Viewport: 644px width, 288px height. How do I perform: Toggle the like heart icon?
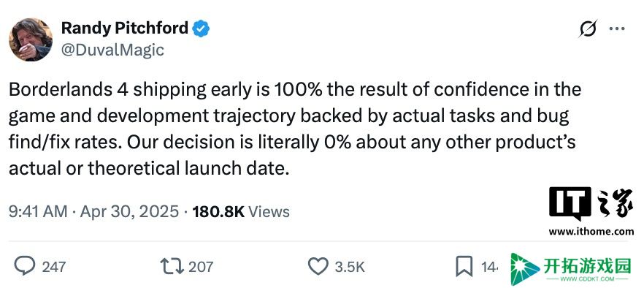318,266
